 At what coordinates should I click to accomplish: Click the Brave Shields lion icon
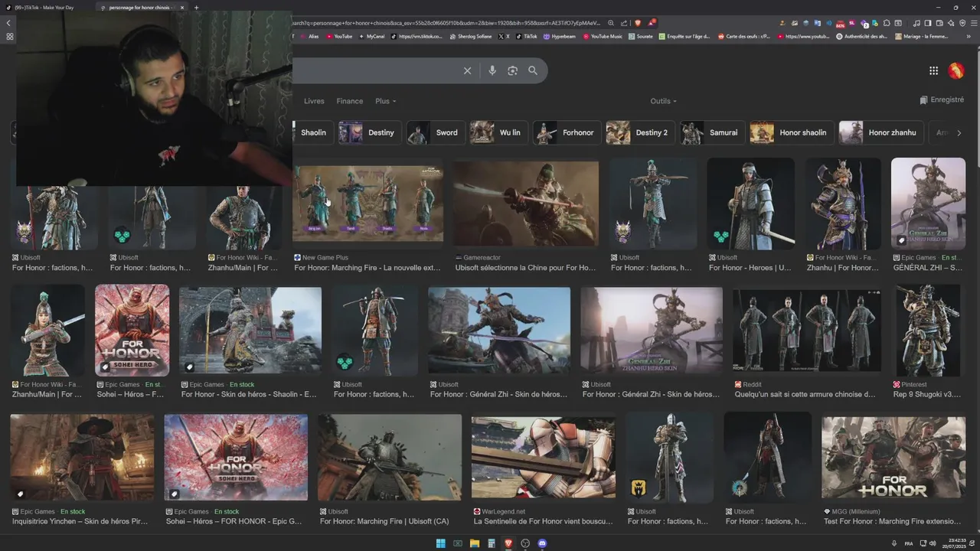(638, 23)
